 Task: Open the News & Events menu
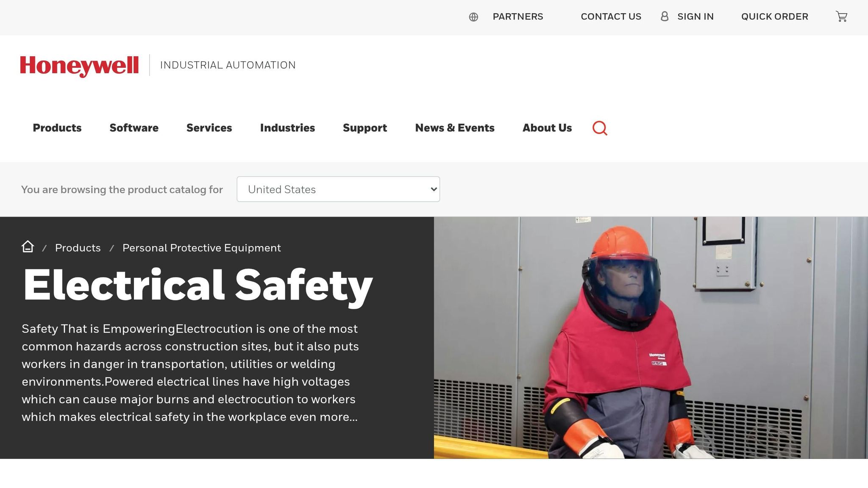coord(455,128)
